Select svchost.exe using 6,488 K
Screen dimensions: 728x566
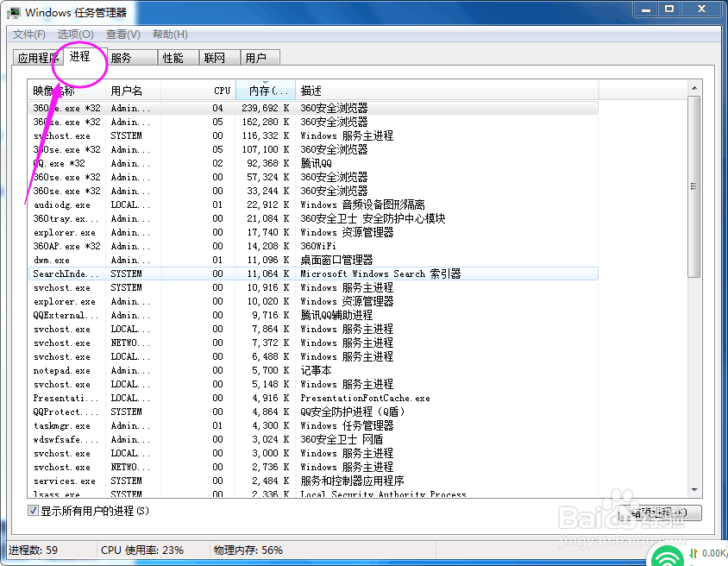(x=313, y=356)
